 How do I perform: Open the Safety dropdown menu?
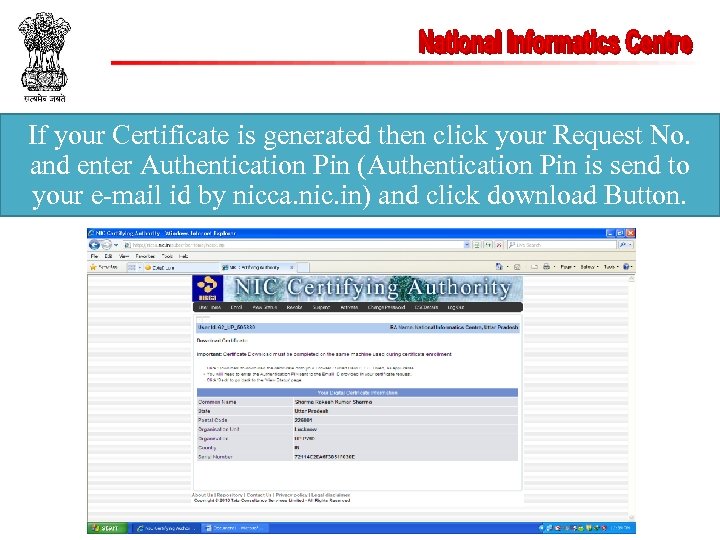(x=589, y=267)
